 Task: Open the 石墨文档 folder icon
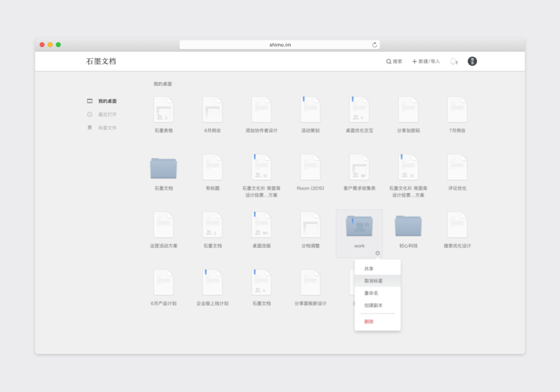coord(164,169)
